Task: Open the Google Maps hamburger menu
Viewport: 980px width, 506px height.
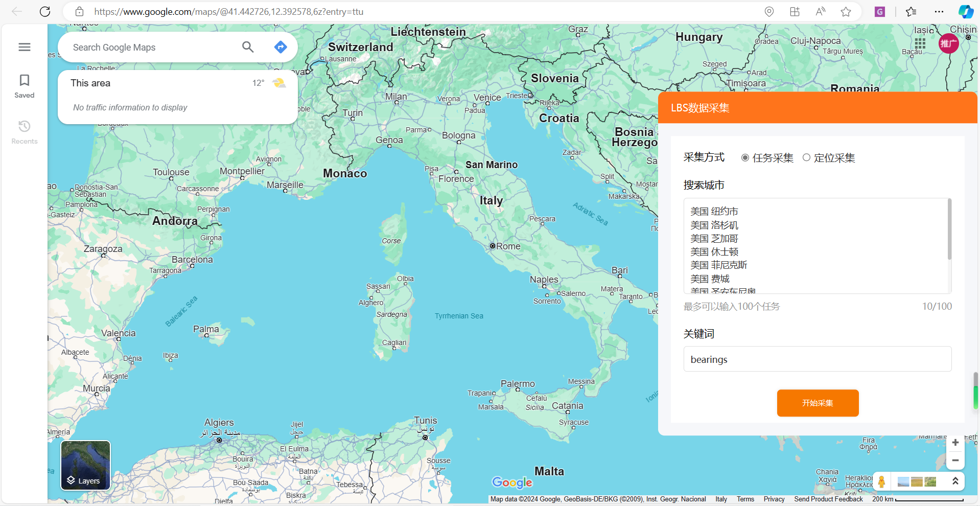Action: coord(25,47)
